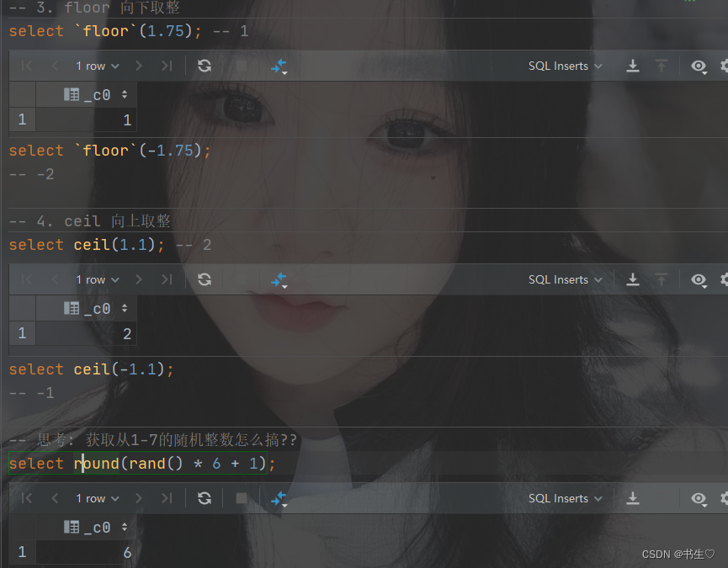Toggle view eye icon in round result toolbar
Image resolution: width=728 pixels, height=568 pixels.
click(699, 499)
